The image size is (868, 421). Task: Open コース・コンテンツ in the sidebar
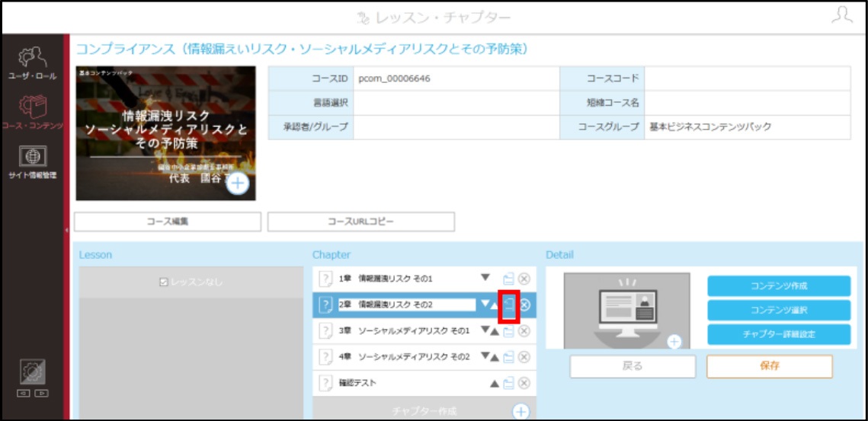coord(32,113)
